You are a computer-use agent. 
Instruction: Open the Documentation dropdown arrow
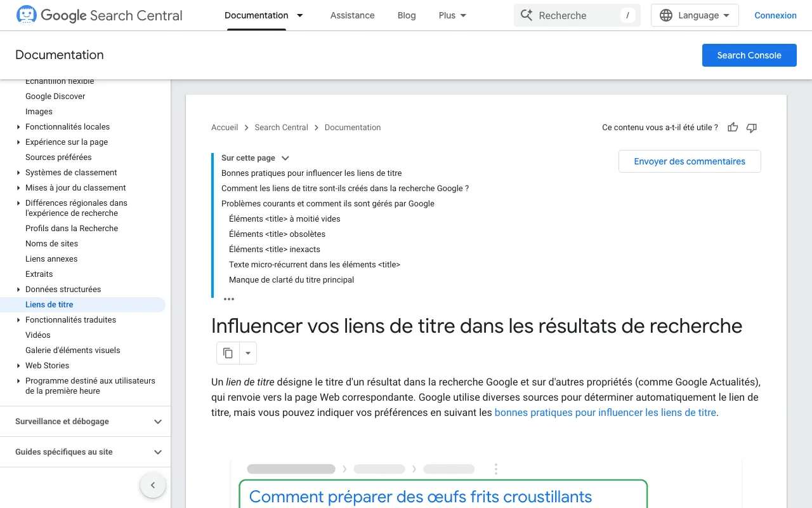tap(300, 15)
